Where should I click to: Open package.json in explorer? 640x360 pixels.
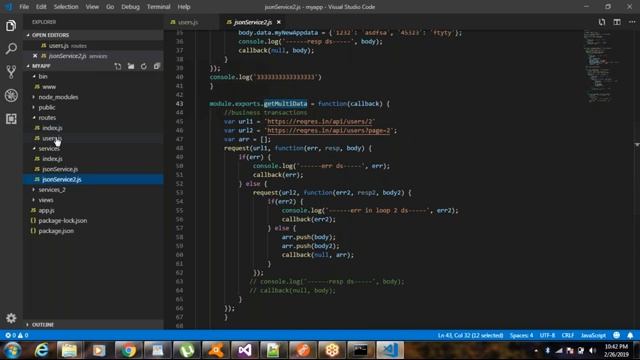coord(93,231)
